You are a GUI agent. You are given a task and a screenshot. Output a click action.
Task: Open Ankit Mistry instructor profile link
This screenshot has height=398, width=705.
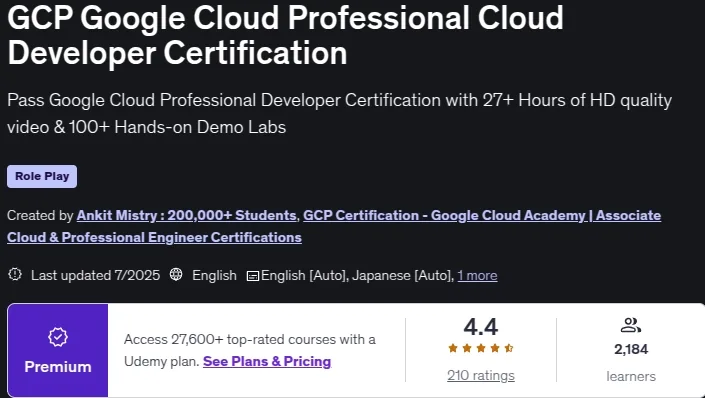coord(187,215)
